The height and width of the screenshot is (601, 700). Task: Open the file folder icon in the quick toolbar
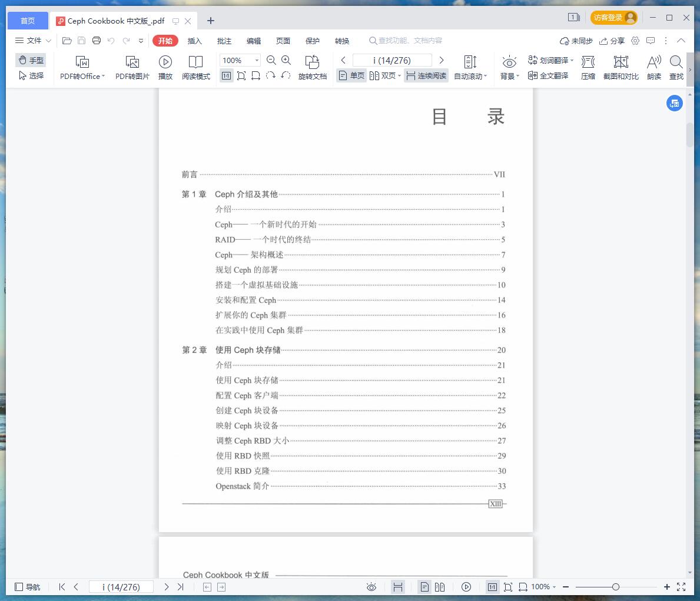pyautogui.click(x=67, y=41)
